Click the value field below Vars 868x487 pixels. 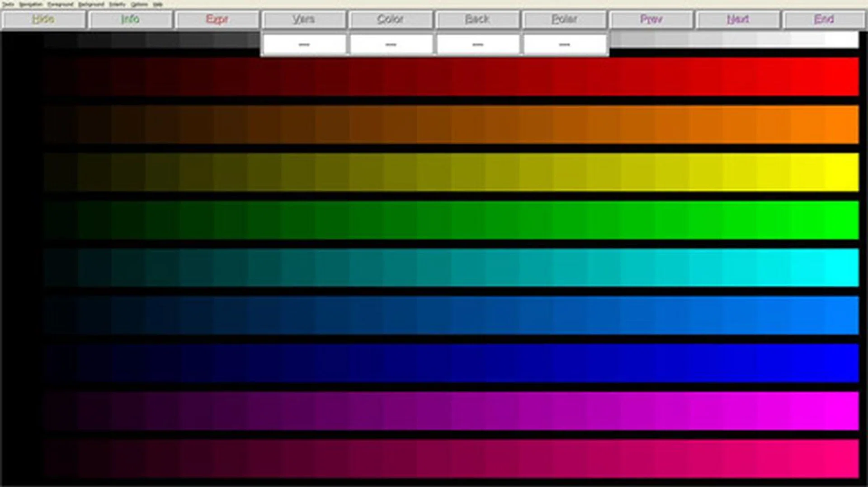304,44
